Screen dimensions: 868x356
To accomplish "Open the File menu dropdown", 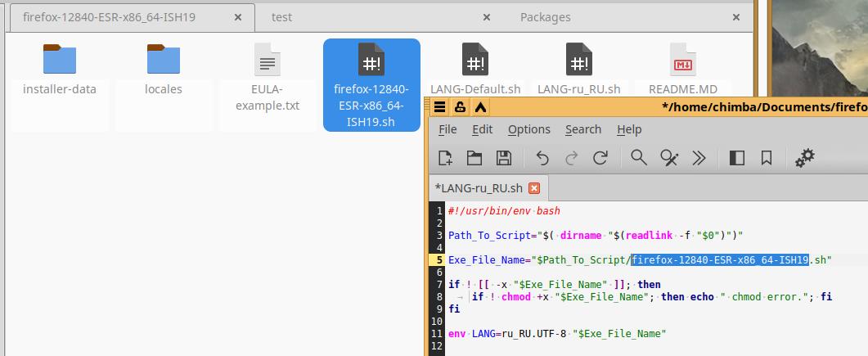I will click(x=447, y=129).
